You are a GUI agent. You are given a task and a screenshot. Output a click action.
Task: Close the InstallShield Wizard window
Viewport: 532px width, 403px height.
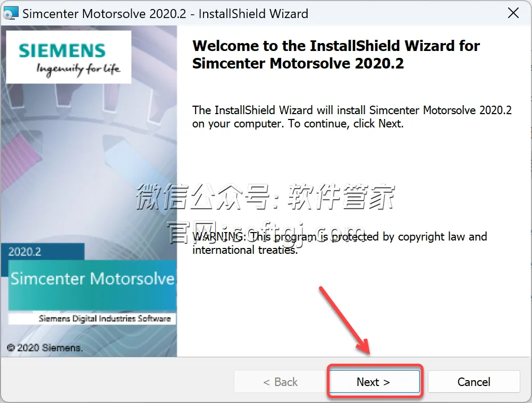513,13
